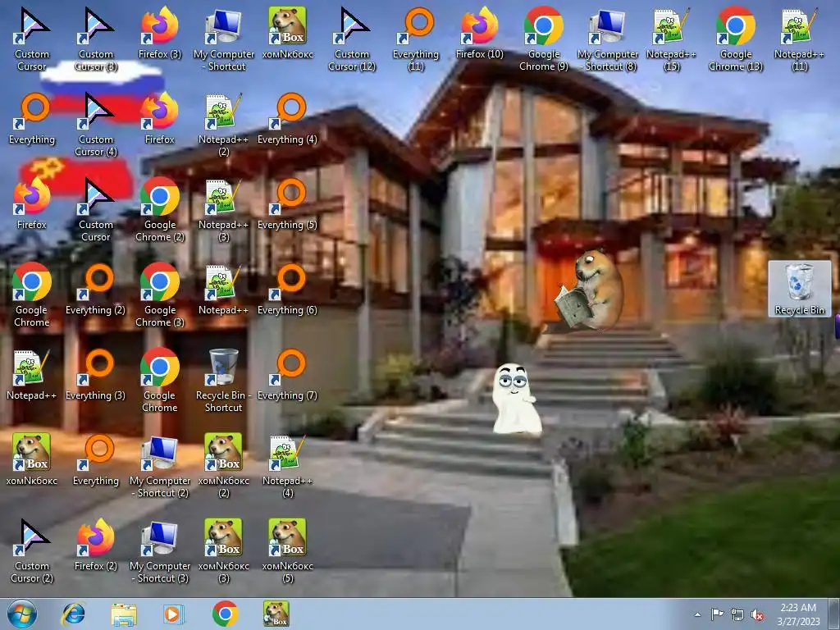Click the hamster reading newspaper character
The width and height of the screenshot is (840, 630).
coord(589,290)
